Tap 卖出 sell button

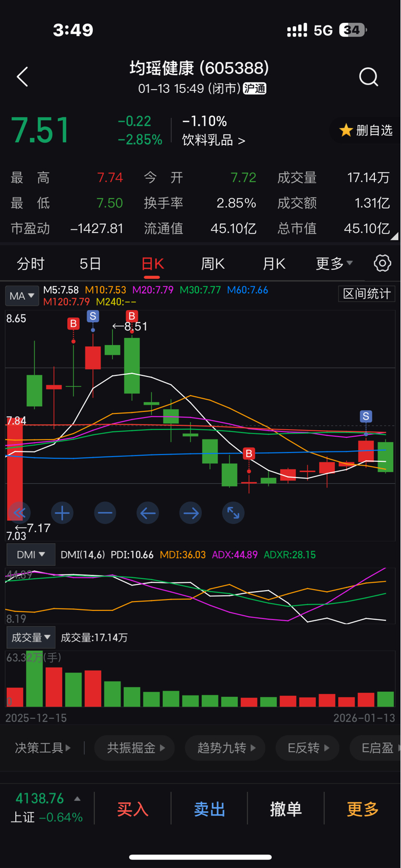[209, 809]
